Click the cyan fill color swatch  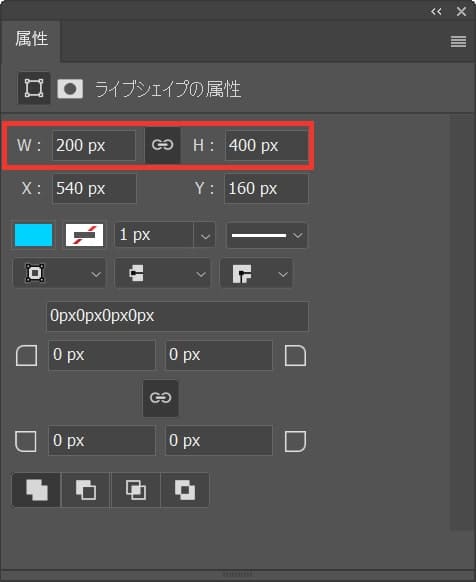coord(33,235)
